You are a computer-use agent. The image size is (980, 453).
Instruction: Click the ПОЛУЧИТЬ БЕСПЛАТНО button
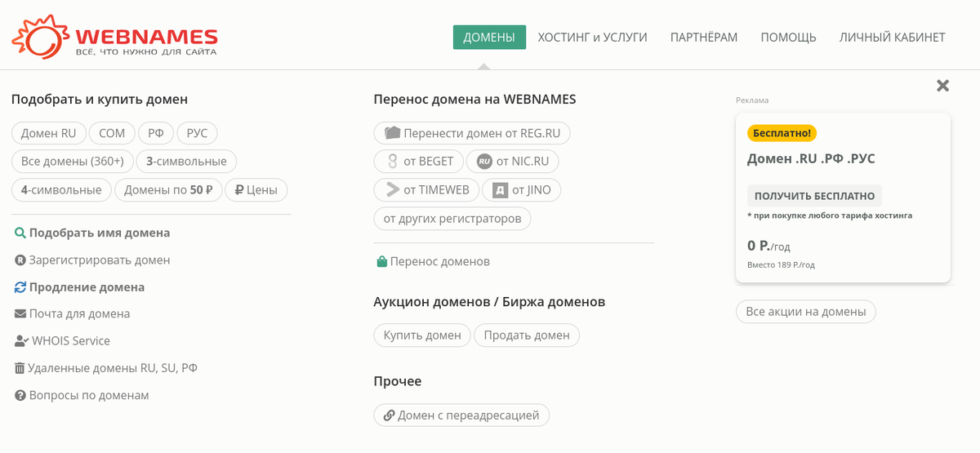pos(814,196)
